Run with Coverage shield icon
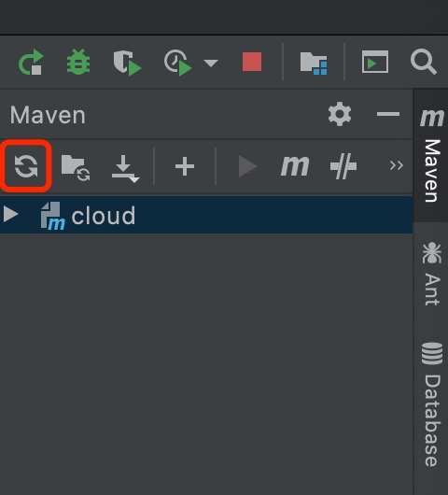The height and width of the screenshot is (495, 448). point(127,63)
